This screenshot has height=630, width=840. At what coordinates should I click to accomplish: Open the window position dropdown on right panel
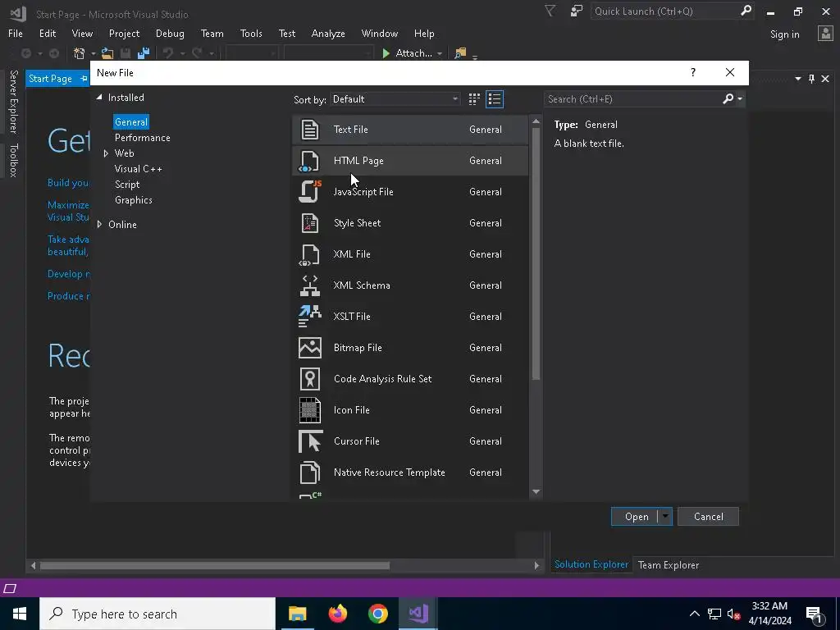[797, 79]
